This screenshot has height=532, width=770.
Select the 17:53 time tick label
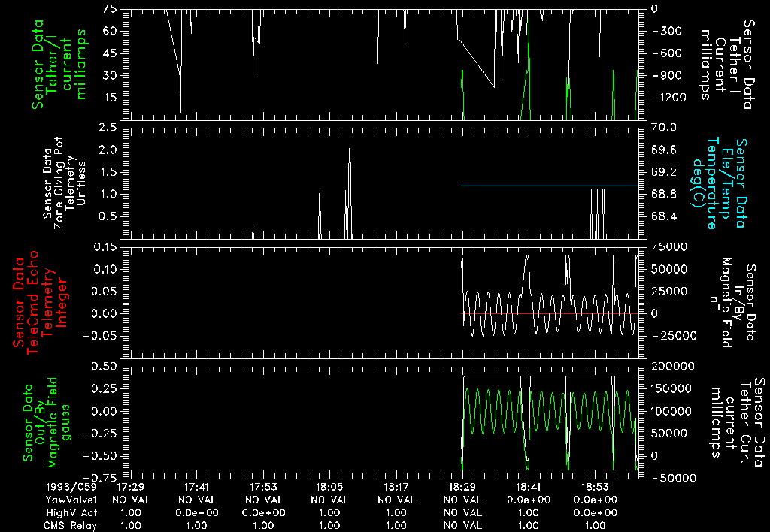(264, 487)
